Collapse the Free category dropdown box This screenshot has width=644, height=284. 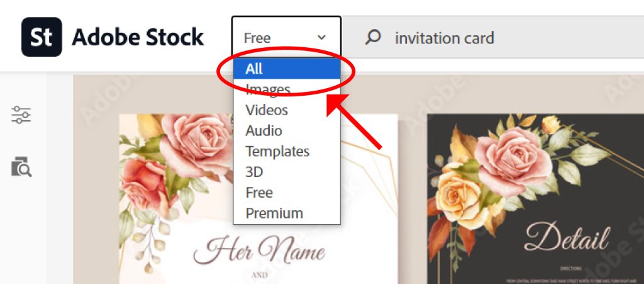(x=286, y=37)
